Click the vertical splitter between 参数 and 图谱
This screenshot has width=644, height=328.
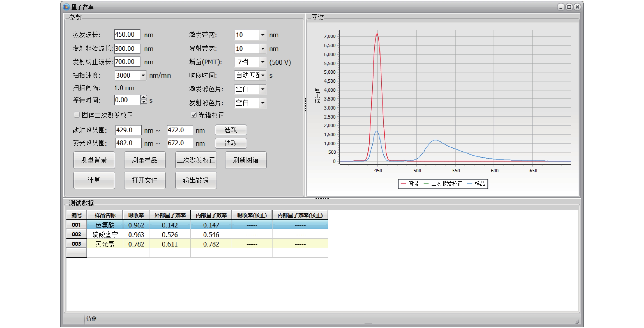point(305,105)
